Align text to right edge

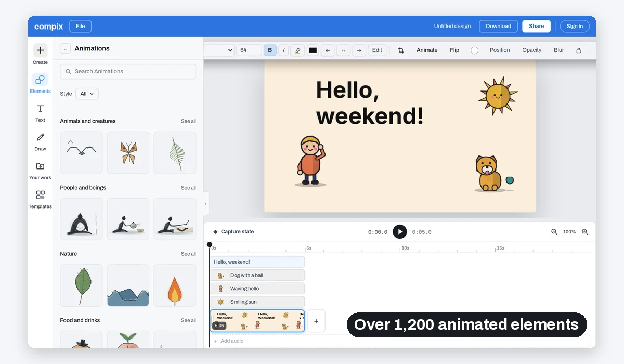[359, 50]
